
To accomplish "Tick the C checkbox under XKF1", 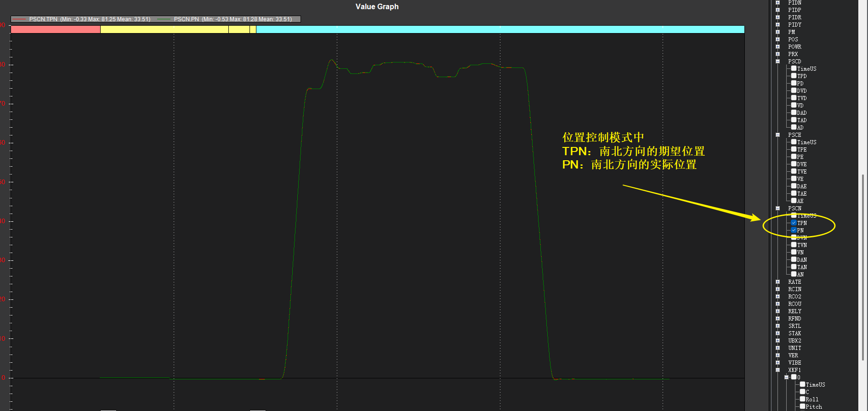I will (x=802, y=392).
